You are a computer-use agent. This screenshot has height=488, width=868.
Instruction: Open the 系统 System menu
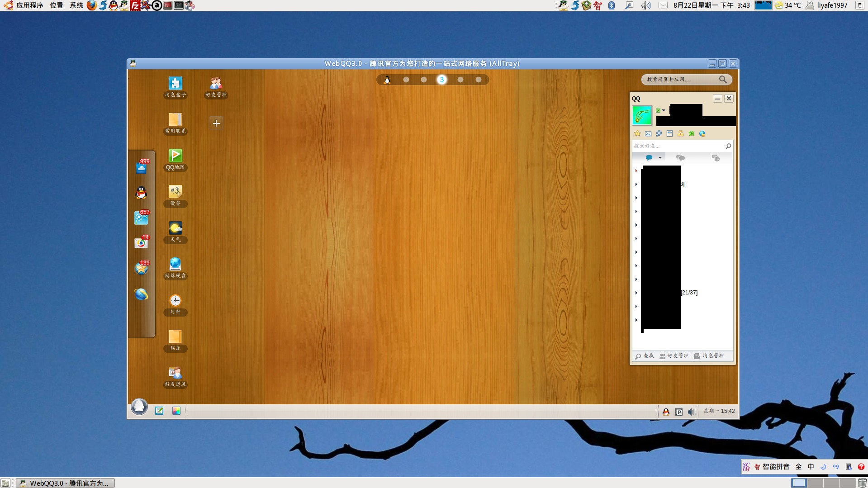tap(76, 5)
